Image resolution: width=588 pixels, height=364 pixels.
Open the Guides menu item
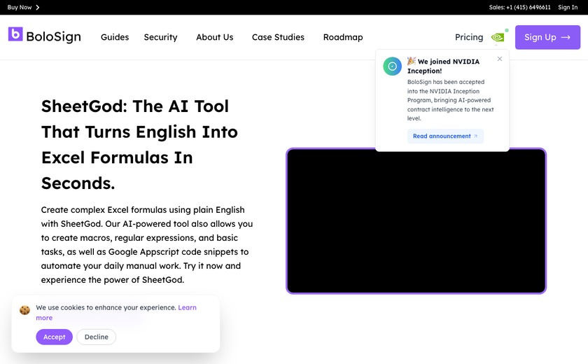(115, 37)
